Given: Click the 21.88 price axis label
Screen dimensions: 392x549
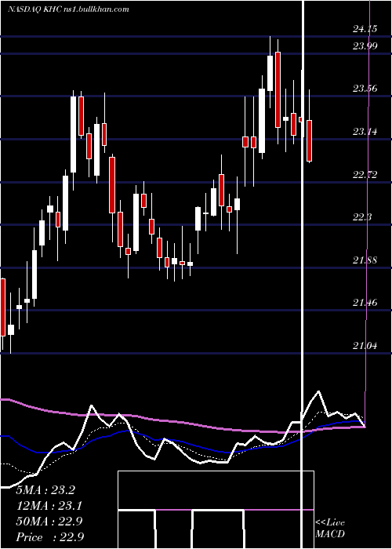Looking at the screenshot, I should [x=365, y=260].
